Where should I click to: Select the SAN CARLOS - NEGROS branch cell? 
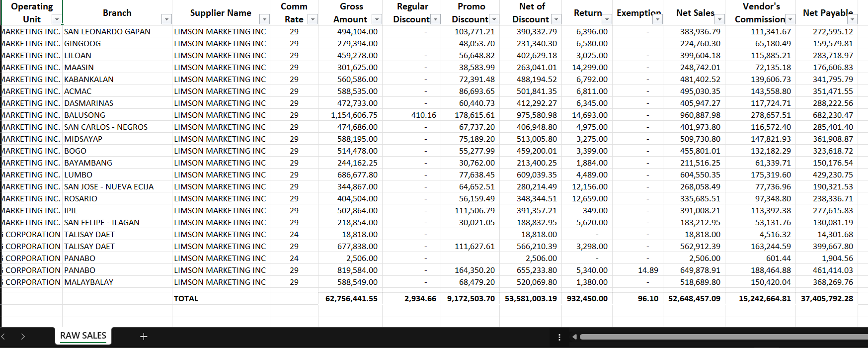point(117,127)
